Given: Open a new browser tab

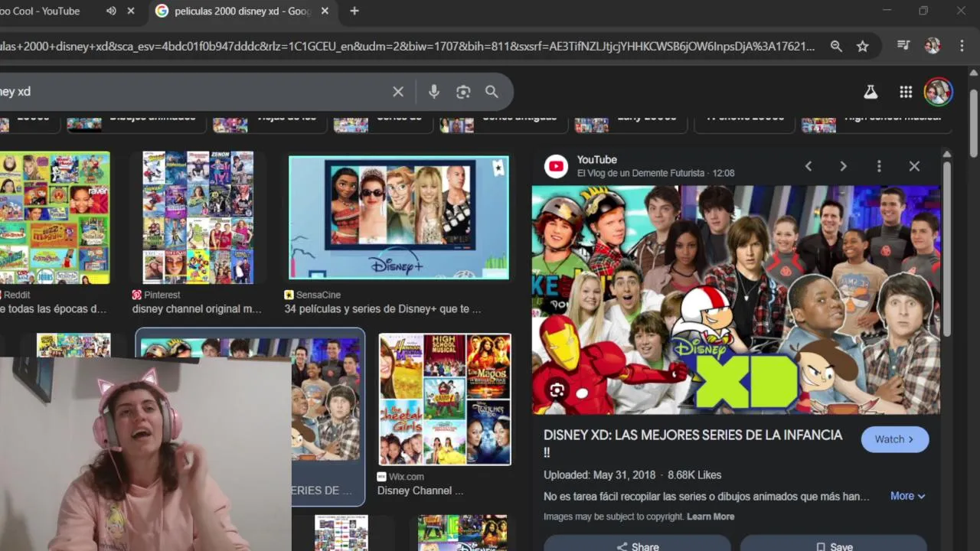Looking at the screenshot, I should [x=354, y=11].
